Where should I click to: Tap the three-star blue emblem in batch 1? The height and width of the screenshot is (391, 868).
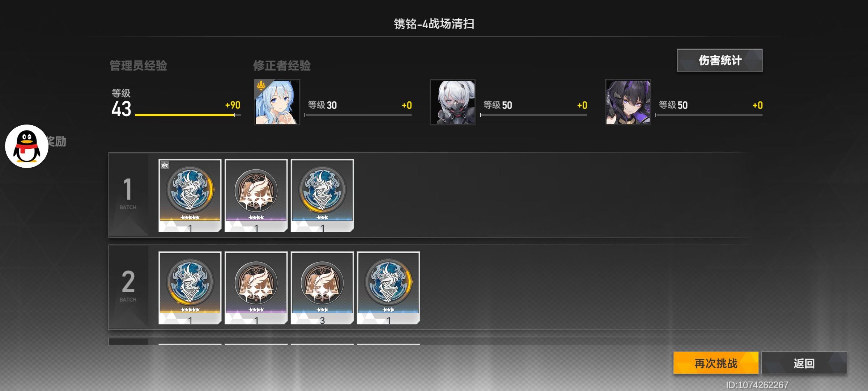coord(322,195)
